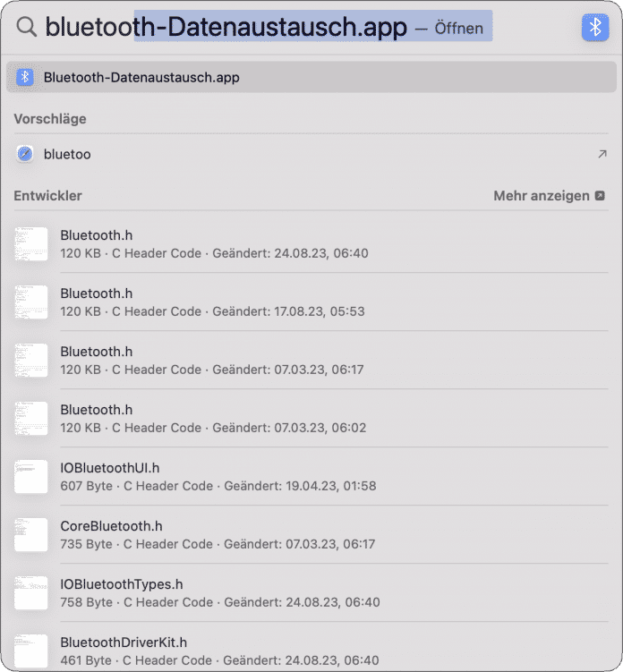Viewport: 623px width, 672px height.
Task: Click the arrow icon on the bluetoo suggestion row
Action: click(602, 154)
